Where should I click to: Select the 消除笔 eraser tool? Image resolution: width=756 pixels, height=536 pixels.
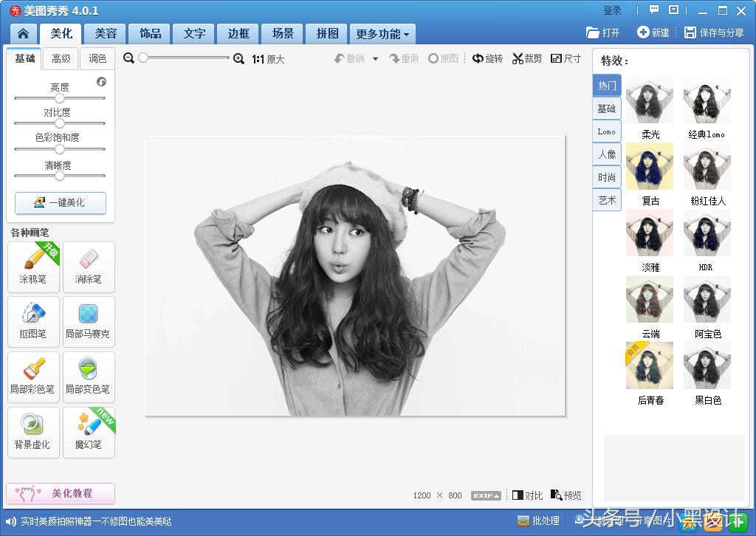89,267
